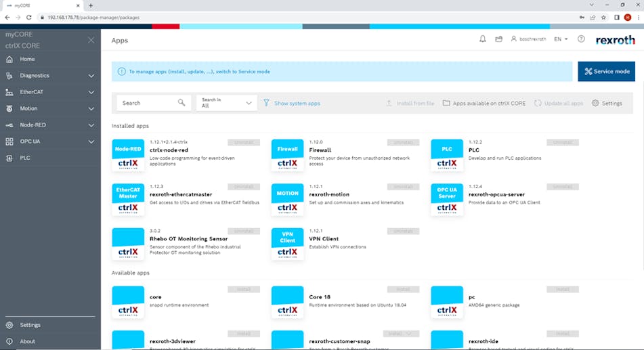Click Install from file button
644x350 pixels.
coord(410,103)
